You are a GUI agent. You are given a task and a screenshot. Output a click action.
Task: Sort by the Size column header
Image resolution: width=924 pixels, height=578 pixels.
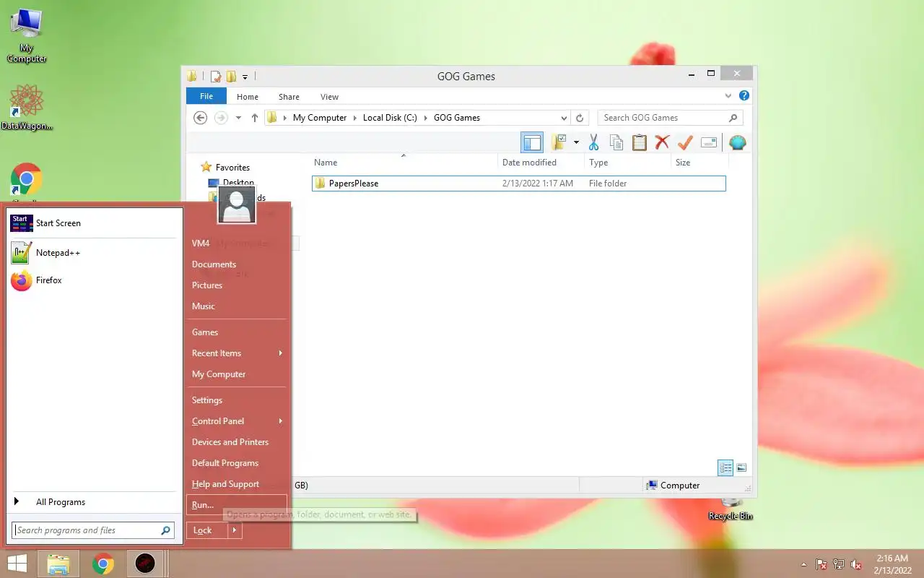click(x=699, y=163)
